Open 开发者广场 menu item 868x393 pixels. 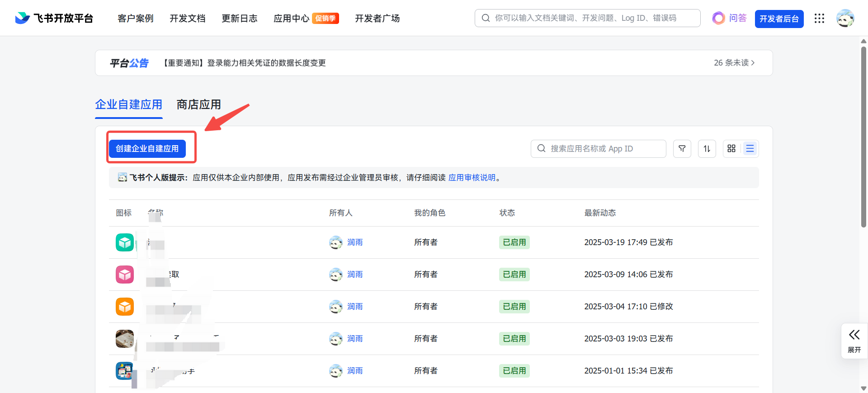[377, 18]
